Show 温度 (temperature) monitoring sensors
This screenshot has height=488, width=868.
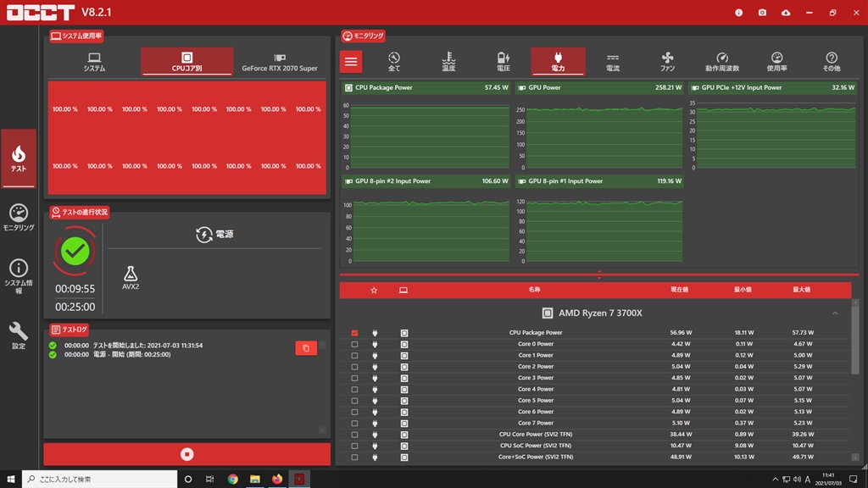[x=448, y=61]
